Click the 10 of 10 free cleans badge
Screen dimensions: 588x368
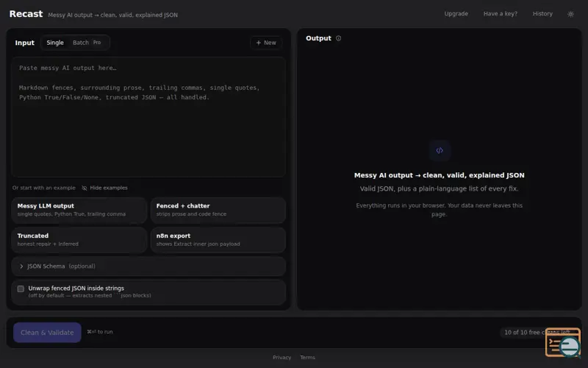click(537, 333)
